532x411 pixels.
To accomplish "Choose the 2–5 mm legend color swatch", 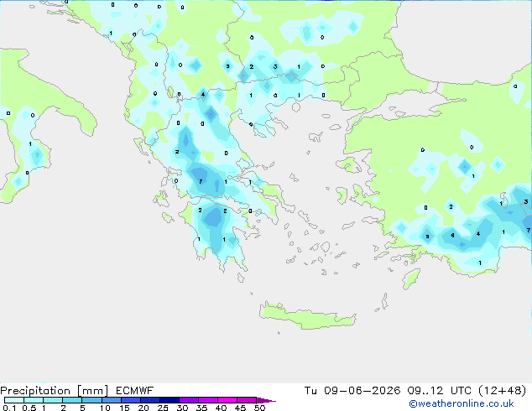I will pos(72,400).
